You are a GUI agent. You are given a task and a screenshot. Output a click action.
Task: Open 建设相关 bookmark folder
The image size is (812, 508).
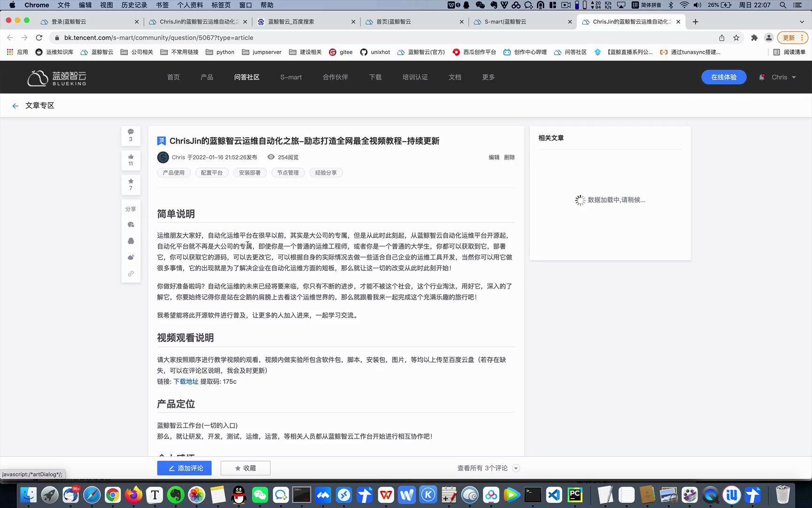pos(305,52)
